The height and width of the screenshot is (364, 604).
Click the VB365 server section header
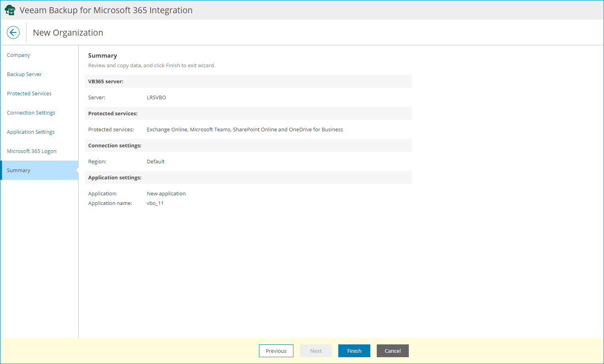point(105,81)
